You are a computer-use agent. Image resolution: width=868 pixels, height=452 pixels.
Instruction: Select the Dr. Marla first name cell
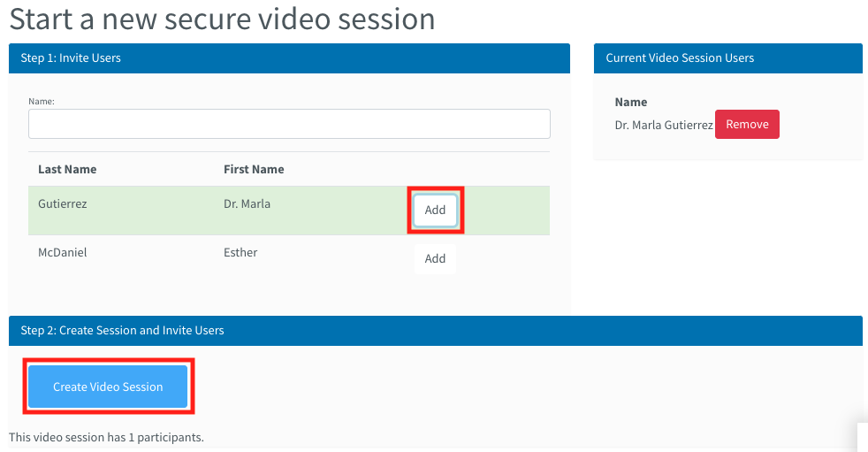[x=247, y=203]
